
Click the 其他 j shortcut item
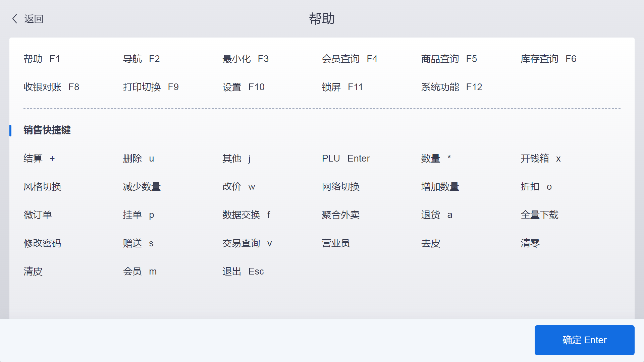236,158
